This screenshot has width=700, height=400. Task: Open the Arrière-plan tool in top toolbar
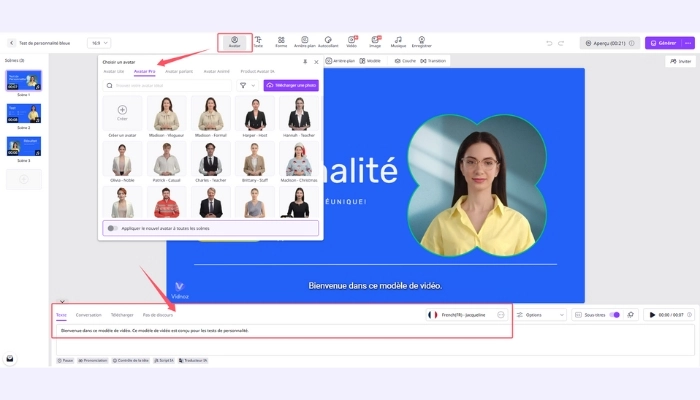[x=304, y=42]
